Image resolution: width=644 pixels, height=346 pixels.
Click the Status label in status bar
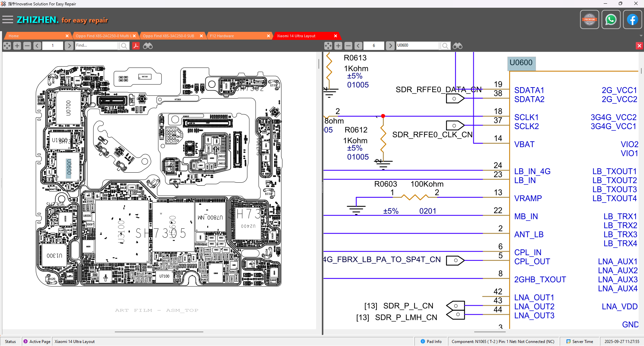(x=10, y=342)
